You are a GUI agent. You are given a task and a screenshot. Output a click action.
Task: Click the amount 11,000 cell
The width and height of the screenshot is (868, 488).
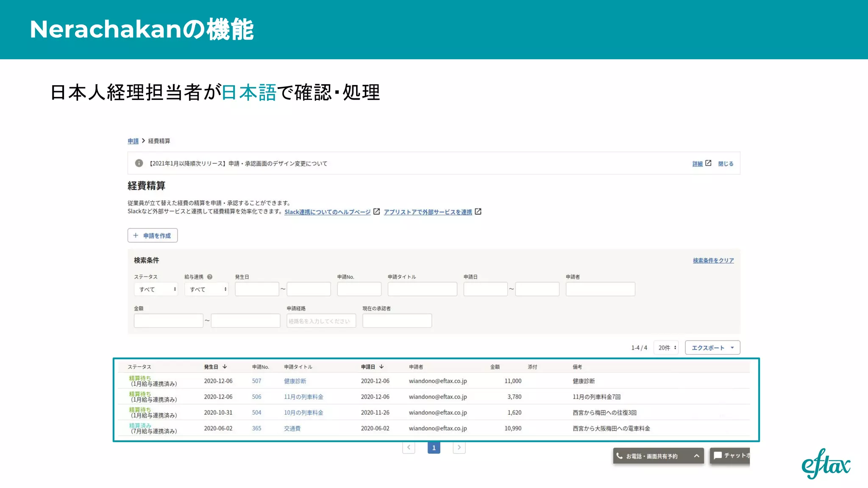pos(513,381)
